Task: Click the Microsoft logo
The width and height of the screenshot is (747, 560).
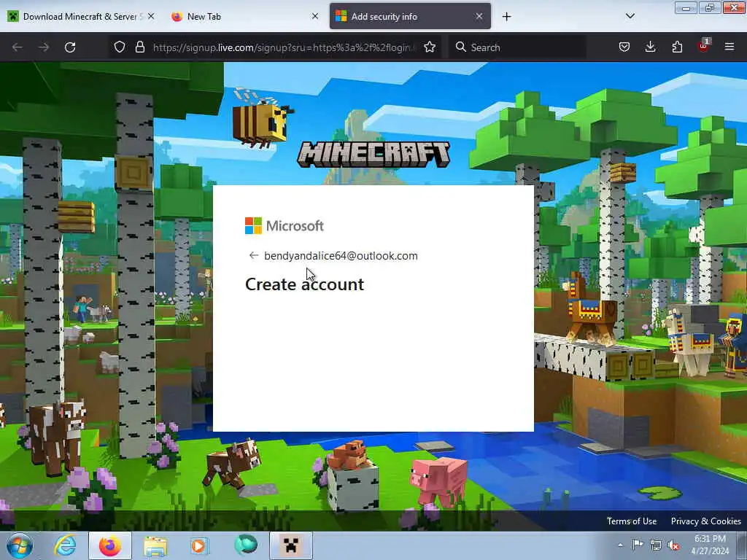Action: (285, 226)
